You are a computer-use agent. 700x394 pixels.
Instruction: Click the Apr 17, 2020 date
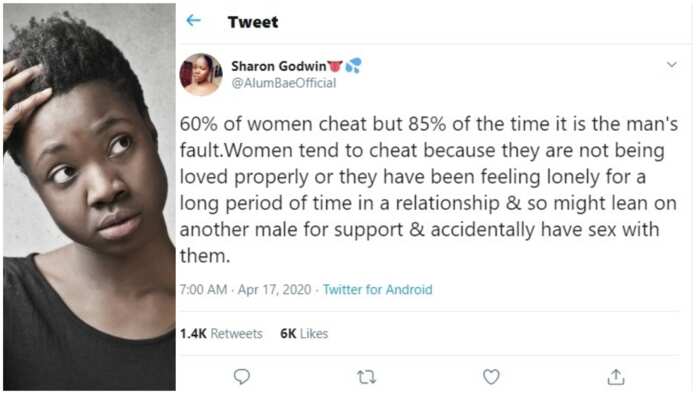pos(274,290)
